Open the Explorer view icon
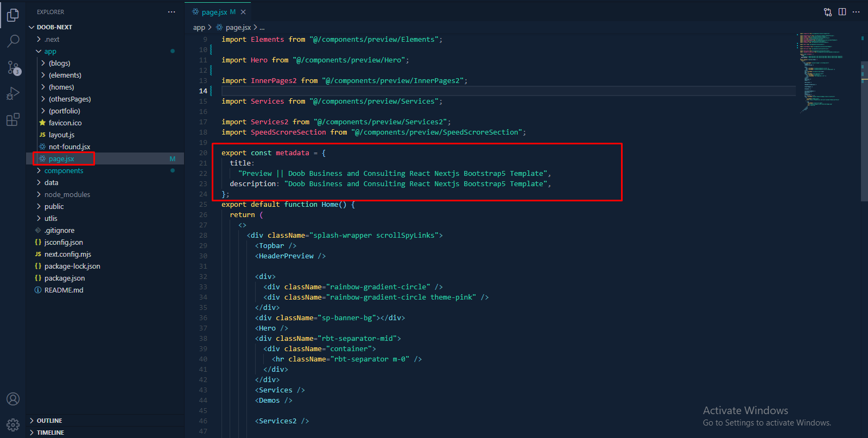This screenshot has height=438, width=868. pos(13,15)
